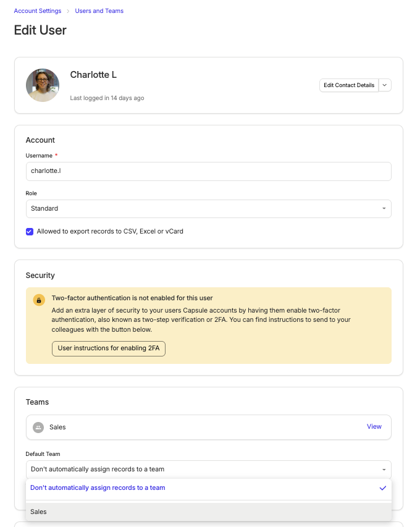
Task: Click the Sales team row
Action: click(x=209, y=427)
